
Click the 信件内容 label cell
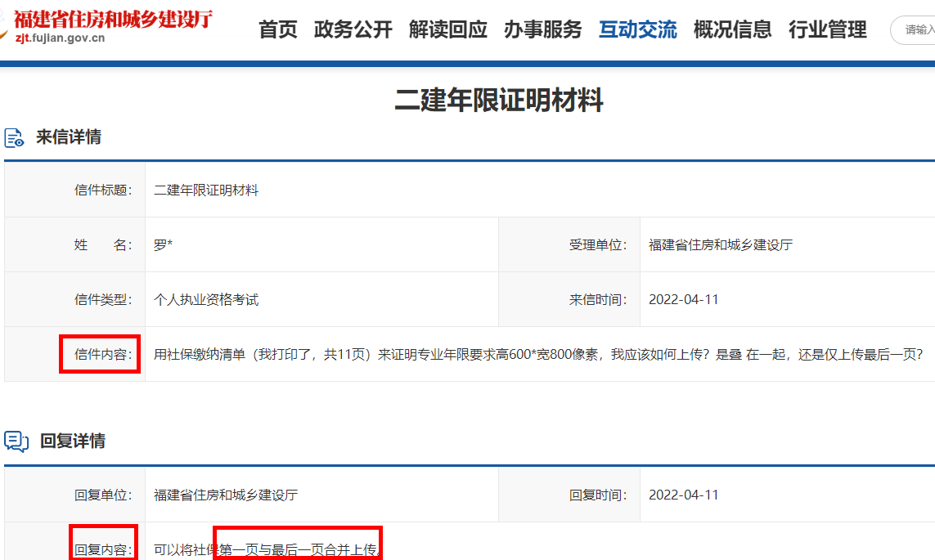(x=100, y=354)
